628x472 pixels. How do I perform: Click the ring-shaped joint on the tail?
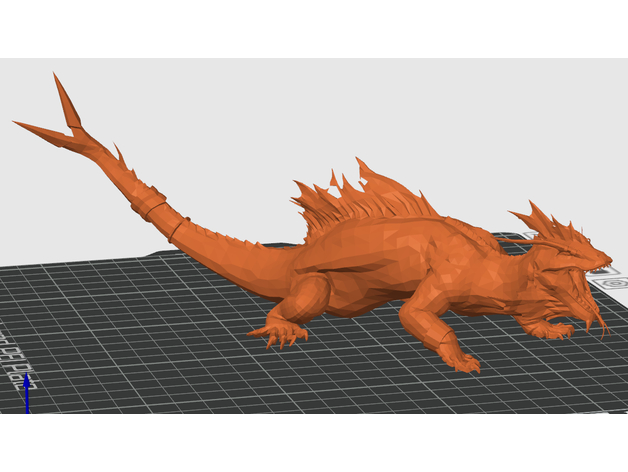click(158, 212)
